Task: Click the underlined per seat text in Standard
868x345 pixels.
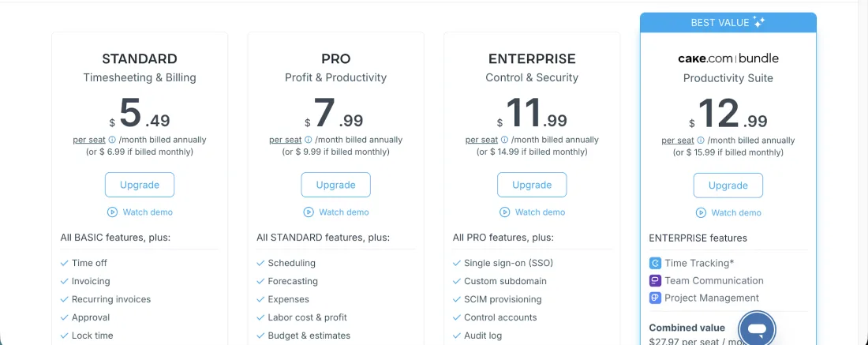Action: [x=89, y=140]
